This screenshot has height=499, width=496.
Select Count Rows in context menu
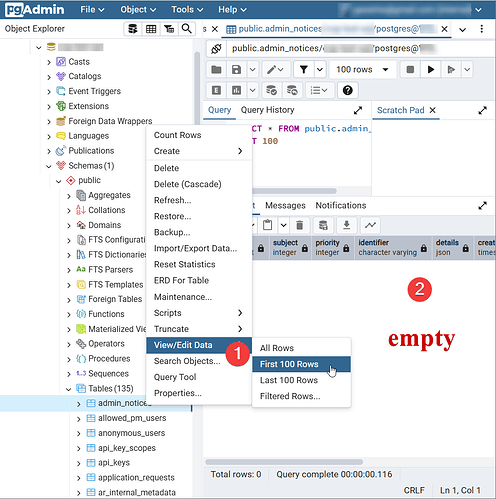(199, 135)
